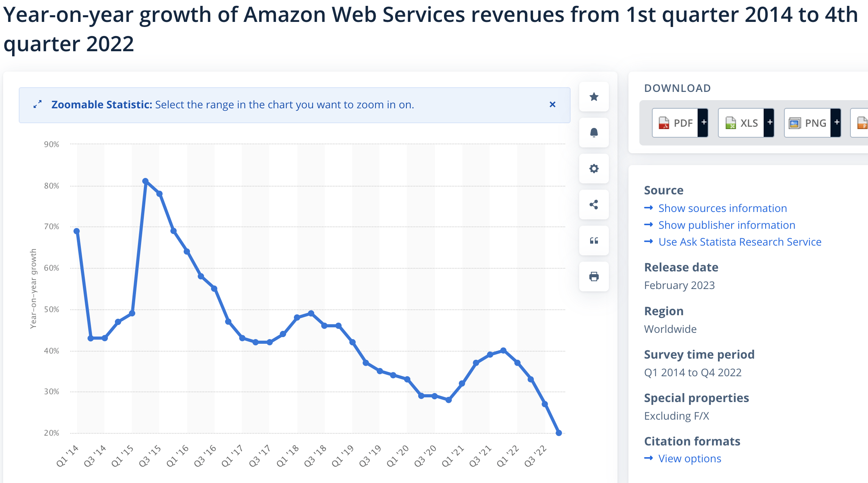Open Show publisher information link
This screenshot has height=483, width=868.
pyautogui.click(x=727, y=225)
